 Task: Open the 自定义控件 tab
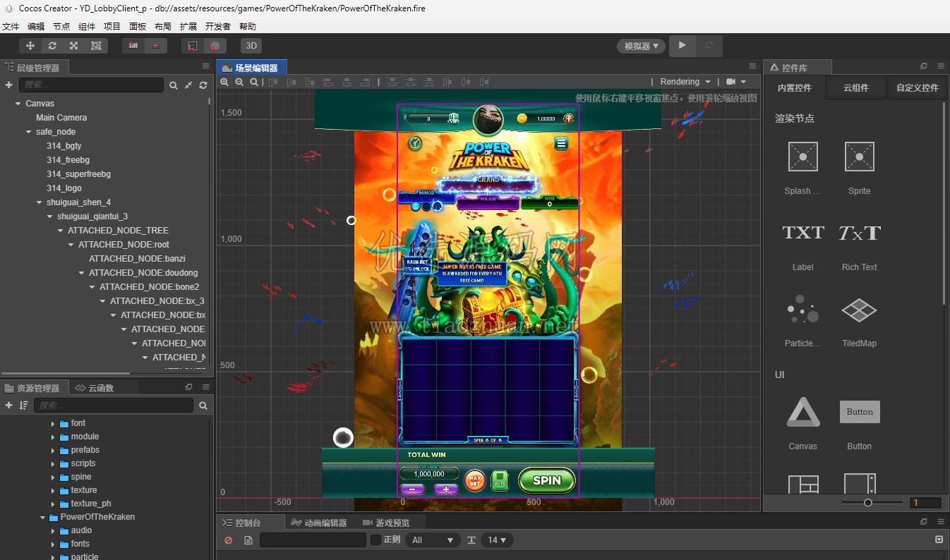[x=918, y=88]
